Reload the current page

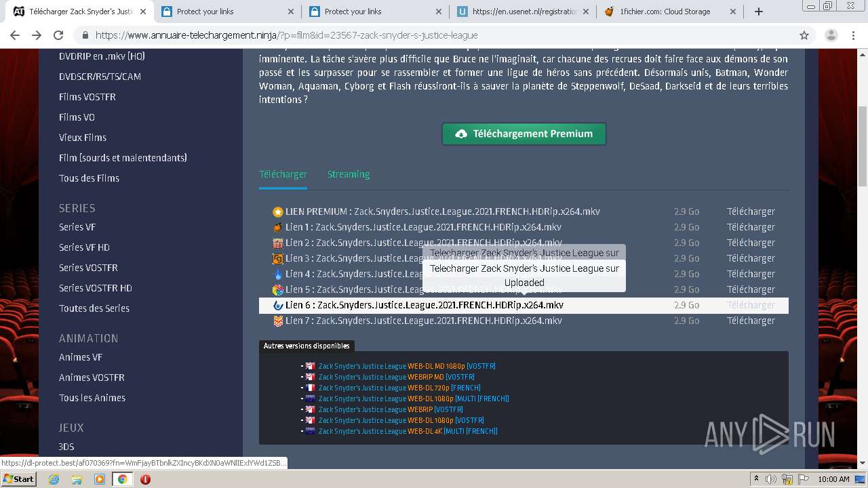pos(58,35)
